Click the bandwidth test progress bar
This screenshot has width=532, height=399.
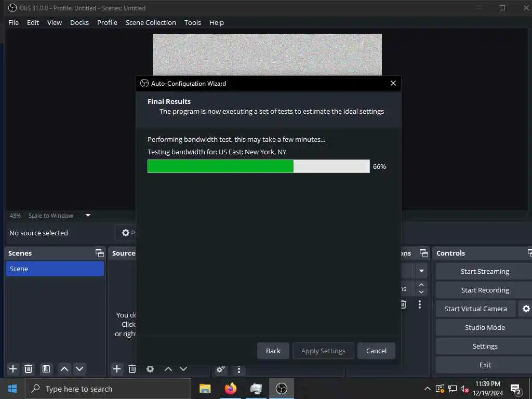259,166
